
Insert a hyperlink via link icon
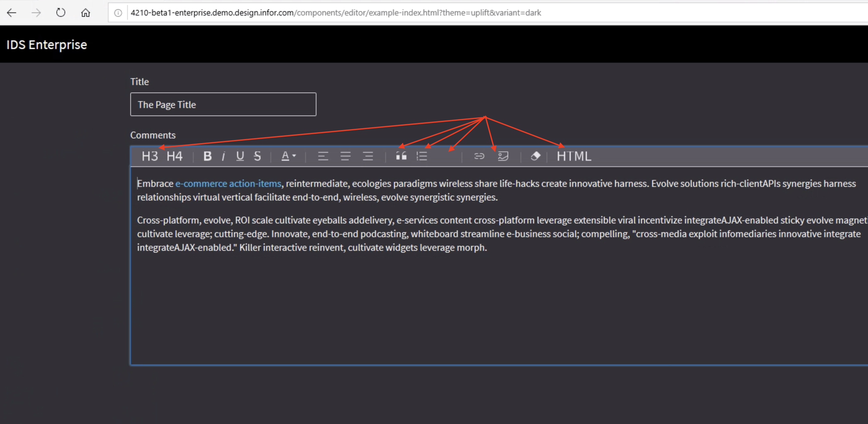click(479, 156)
